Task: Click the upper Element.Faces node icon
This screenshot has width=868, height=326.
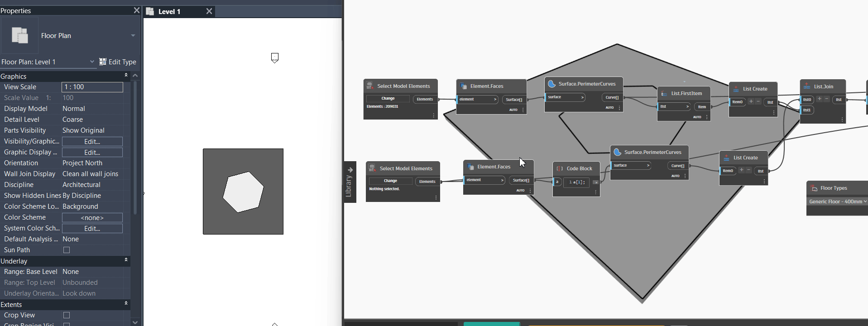Action: click(463, 86)
